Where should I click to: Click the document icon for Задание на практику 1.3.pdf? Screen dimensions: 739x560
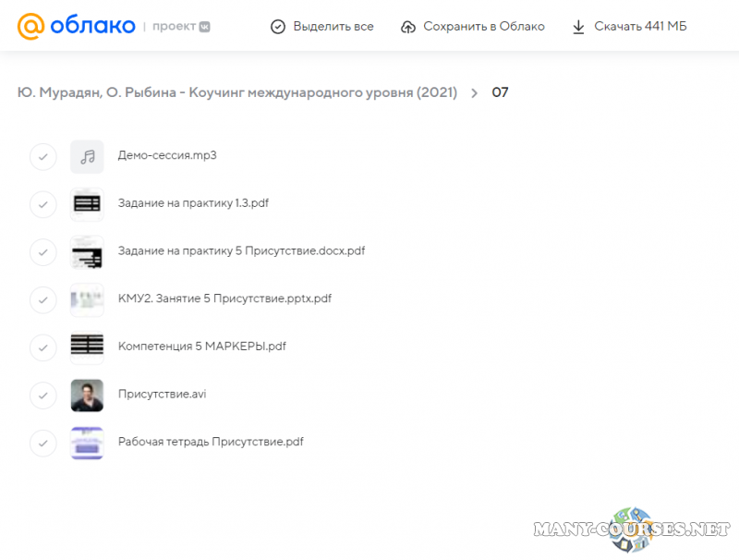87,204
